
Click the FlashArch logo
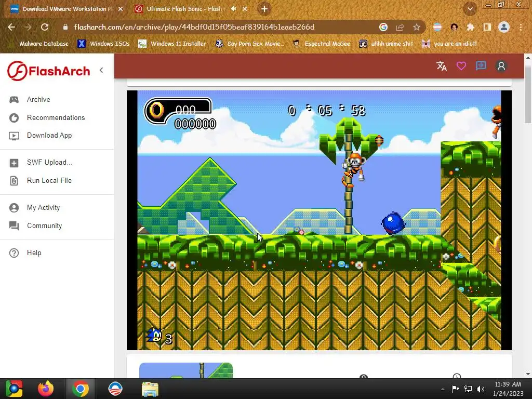point(48,71)
